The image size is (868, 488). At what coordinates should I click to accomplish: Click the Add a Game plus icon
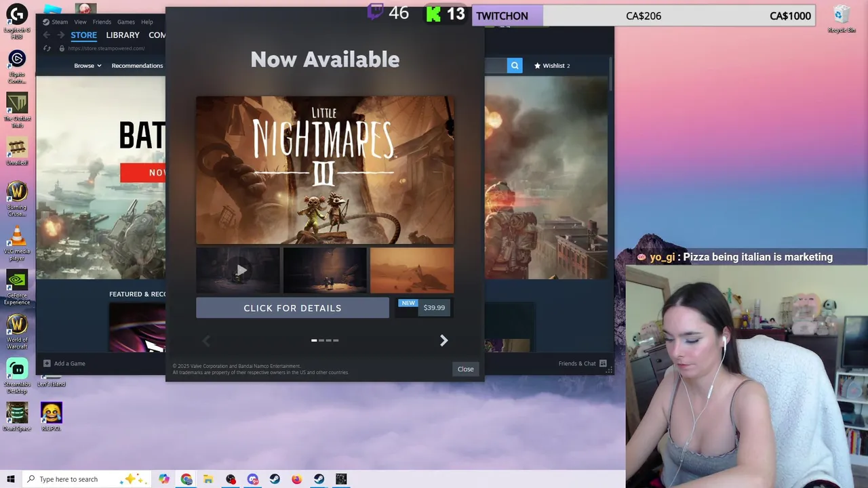tap(47, 363)
